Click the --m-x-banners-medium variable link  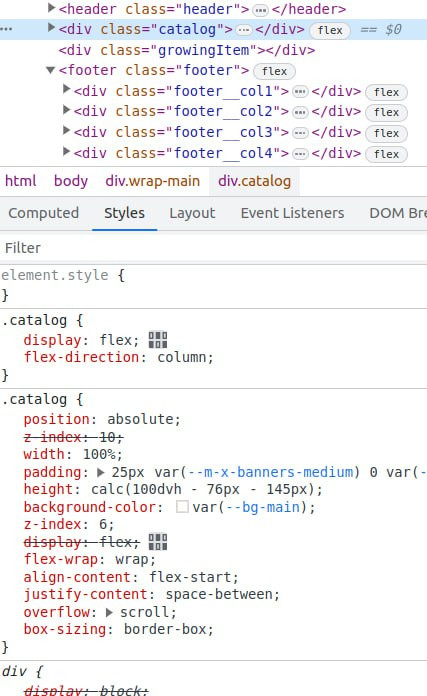click(271, 472)
